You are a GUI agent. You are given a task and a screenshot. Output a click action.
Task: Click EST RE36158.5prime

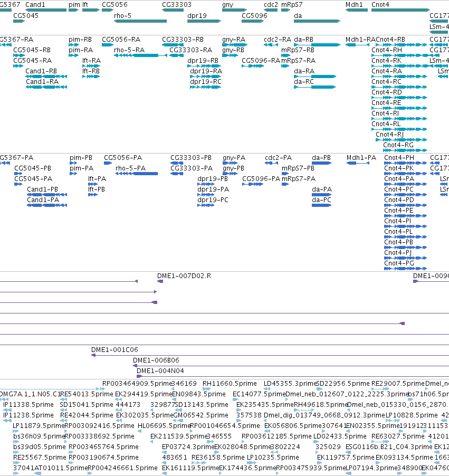coord(218,457)
